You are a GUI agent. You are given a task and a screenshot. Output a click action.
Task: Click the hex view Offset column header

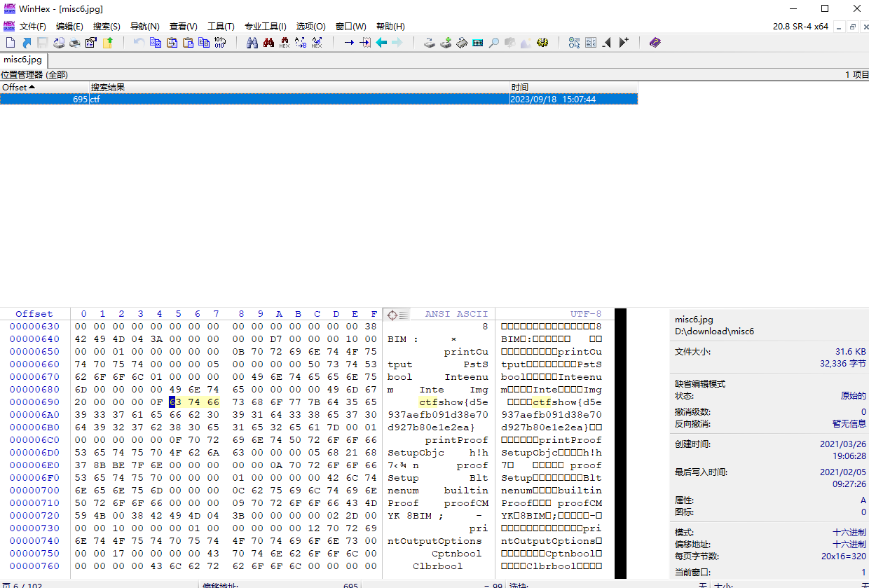[34, 314]
